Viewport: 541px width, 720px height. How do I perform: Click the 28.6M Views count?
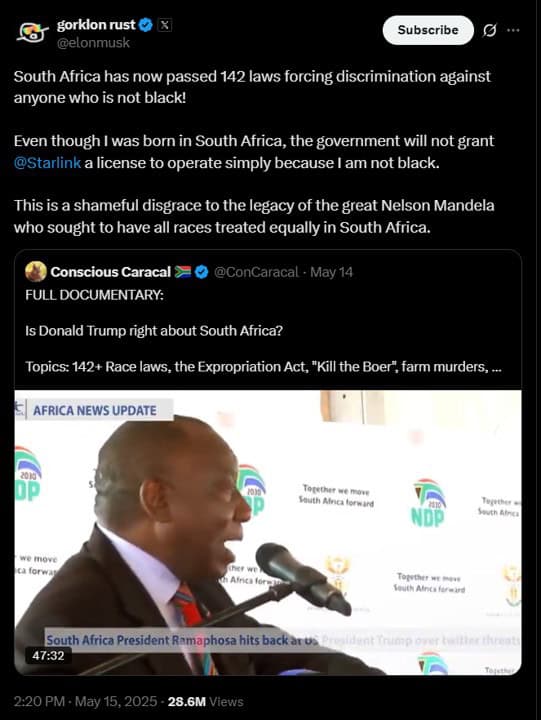click(205, 701)
